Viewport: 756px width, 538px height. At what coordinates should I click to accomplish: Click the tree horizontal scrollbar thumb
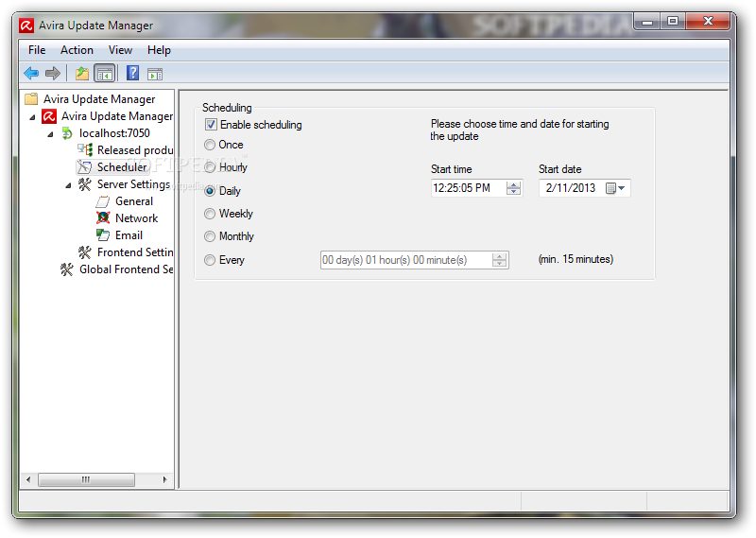(x=86, y=479)
